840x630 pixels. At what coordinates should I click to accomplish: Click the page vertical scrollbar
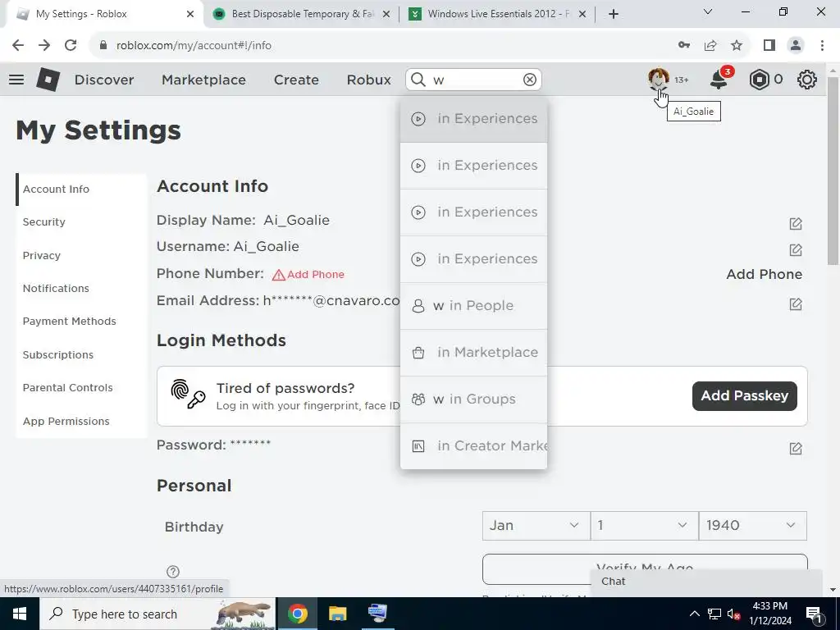pos(833,171)
